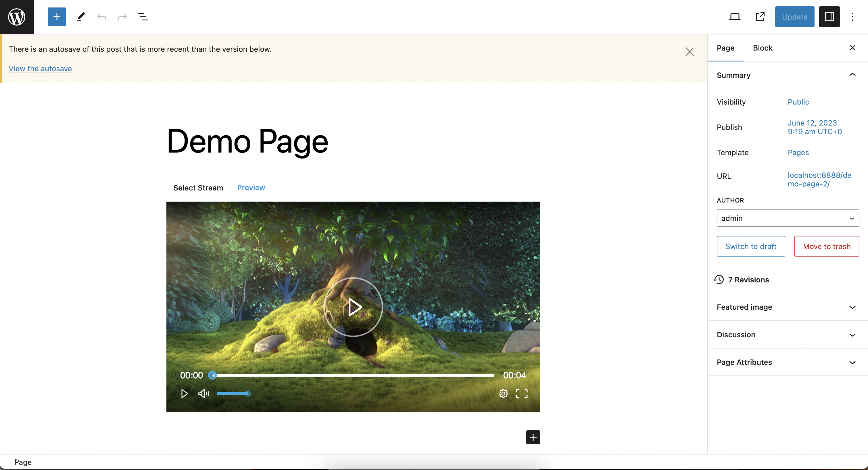Screen dimensions: 868x470
Task: Select the Tools pencil icon
Action: tap(81, 17)
